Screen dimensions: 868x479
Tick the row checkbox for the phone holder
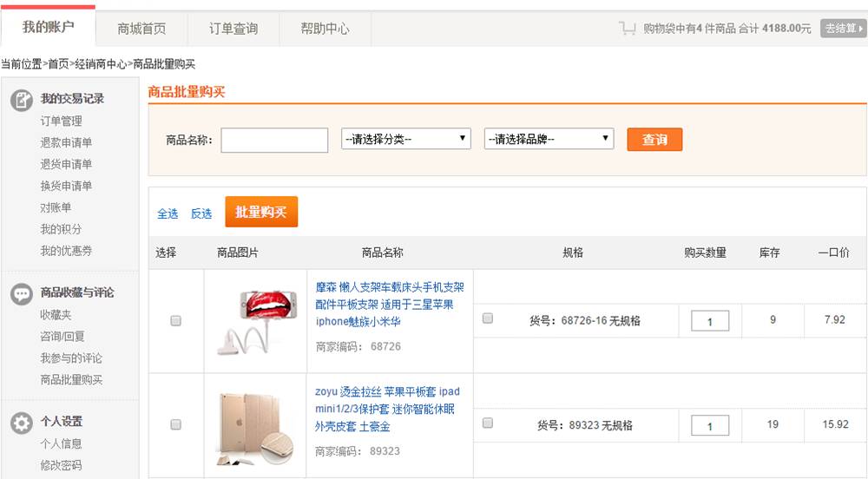coord(175,321)
